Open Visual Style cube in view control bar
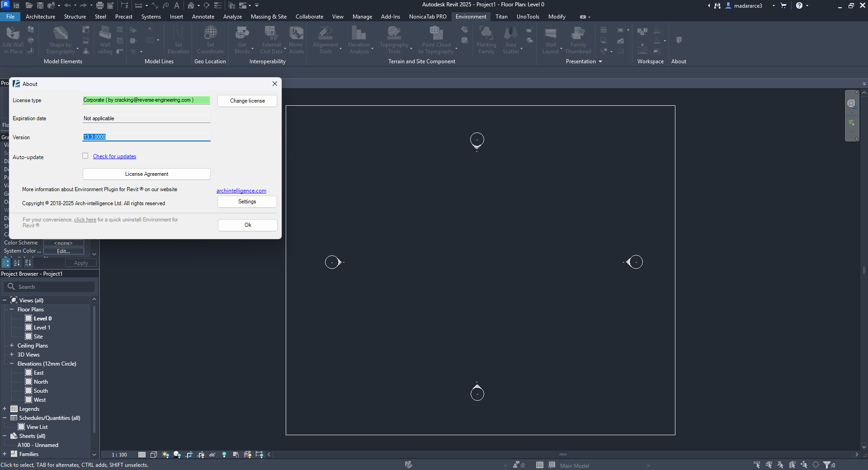 (154, 455)
